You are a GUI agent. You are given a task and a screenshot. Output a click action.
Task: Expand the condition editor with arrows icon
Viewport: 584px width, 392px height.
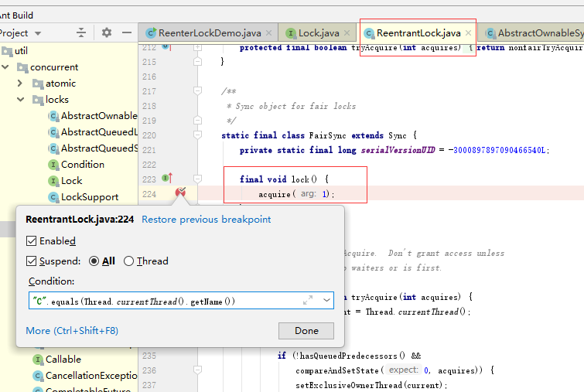click(308, 300)
